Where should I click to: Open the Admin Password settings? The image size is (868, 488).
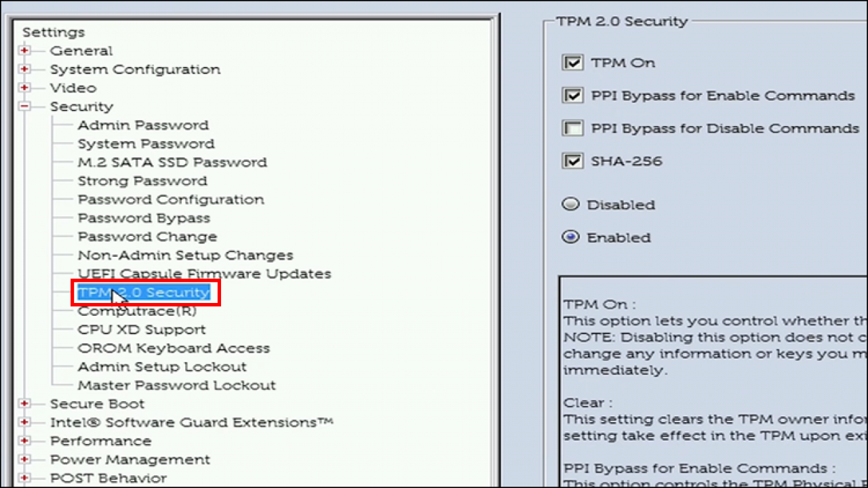coord(142,125)
